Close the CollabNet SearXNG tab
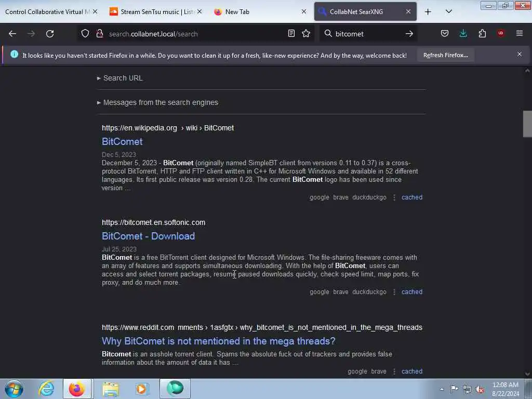Screen dimensions: 532x399 click(408, 11)
